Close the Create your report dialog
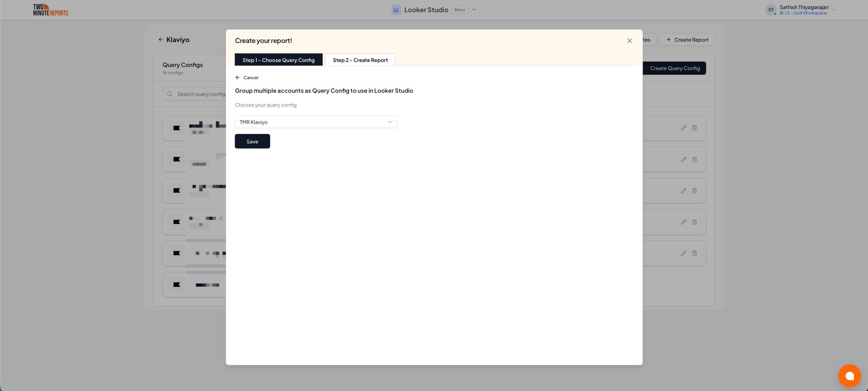Screen dimensions: 868x391 coord(629,41)
